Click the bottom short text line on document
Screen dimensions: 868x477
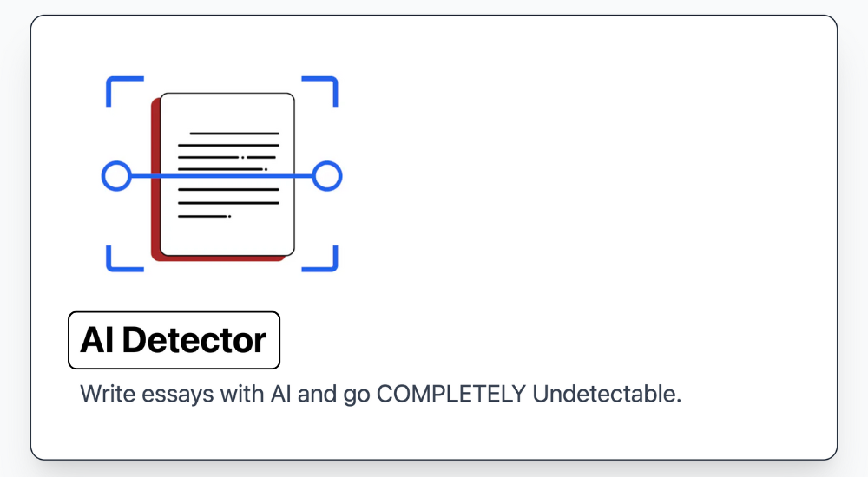204,216
